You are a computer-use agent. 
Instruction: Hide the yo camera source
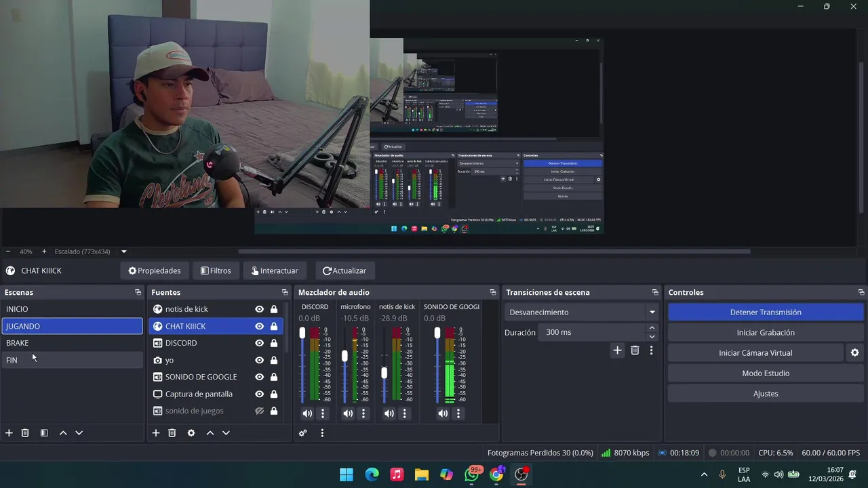pos(259,360)
